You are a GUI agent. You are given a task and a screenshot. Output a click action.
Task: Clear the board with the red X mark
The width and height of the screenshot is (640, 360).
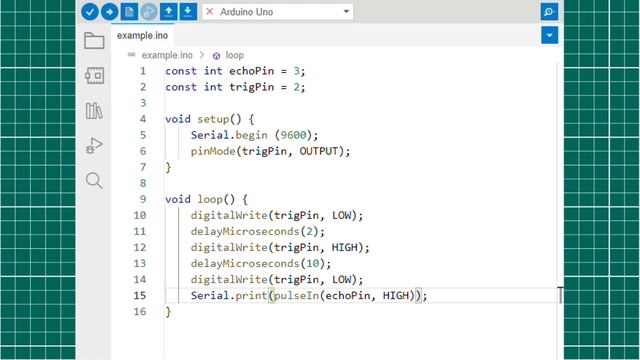point(209,12)
